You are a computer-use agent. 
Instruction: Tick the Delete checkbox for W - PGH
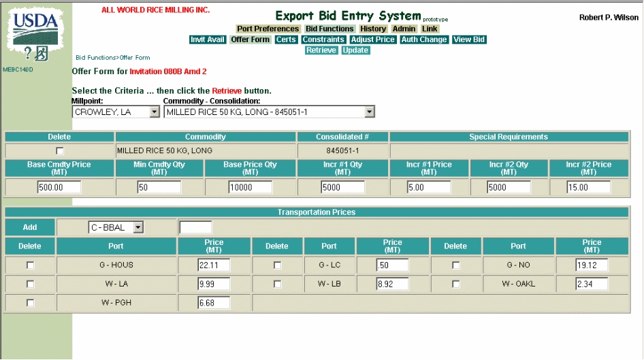(30, 303)
